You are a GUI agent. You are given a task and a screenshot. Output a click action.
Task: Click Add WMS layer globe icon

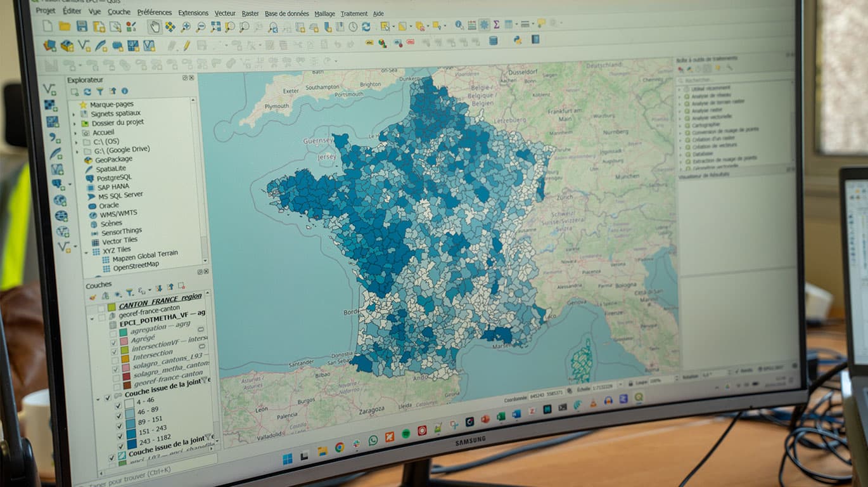(x=60, y=201)
